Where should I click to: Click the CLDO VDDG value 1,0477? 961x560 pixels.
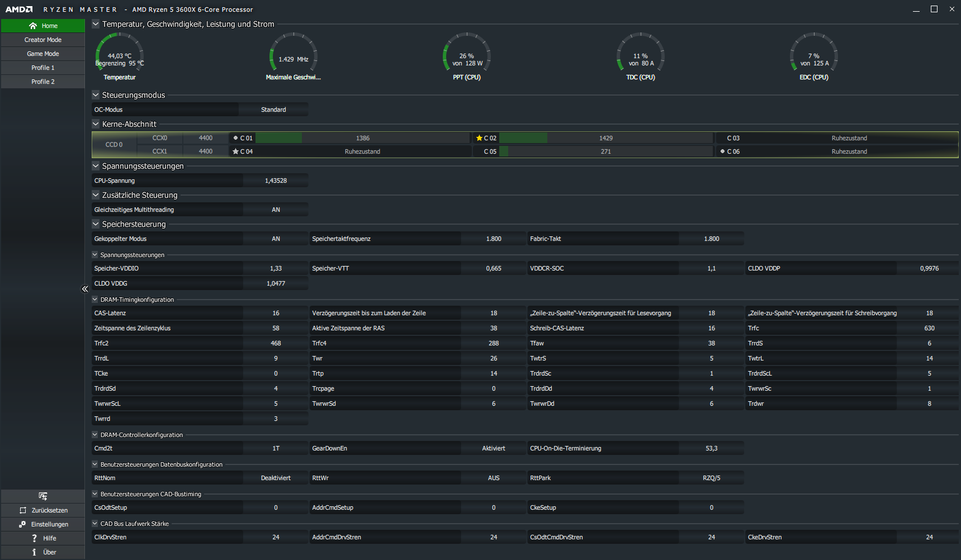coord(276,283)
